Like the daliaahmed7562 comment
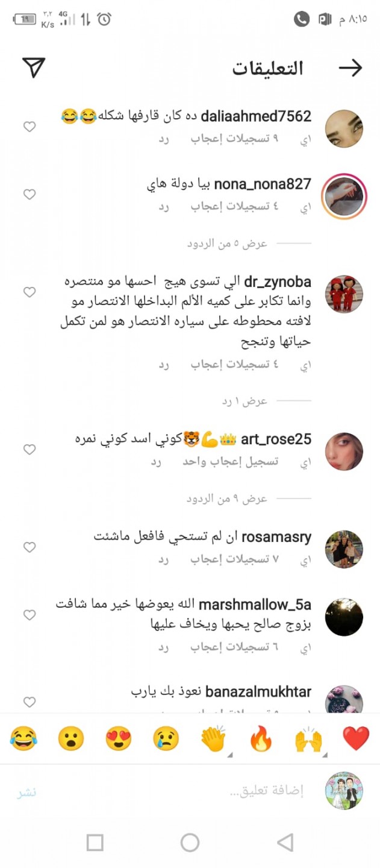This screenshot has width=380, height=868. coord(30,127)
